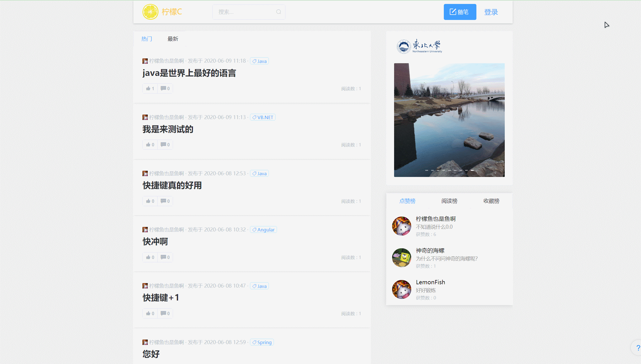Select the last carousel indicator dash
Screen dimensions: 641x364
(472, 170)
